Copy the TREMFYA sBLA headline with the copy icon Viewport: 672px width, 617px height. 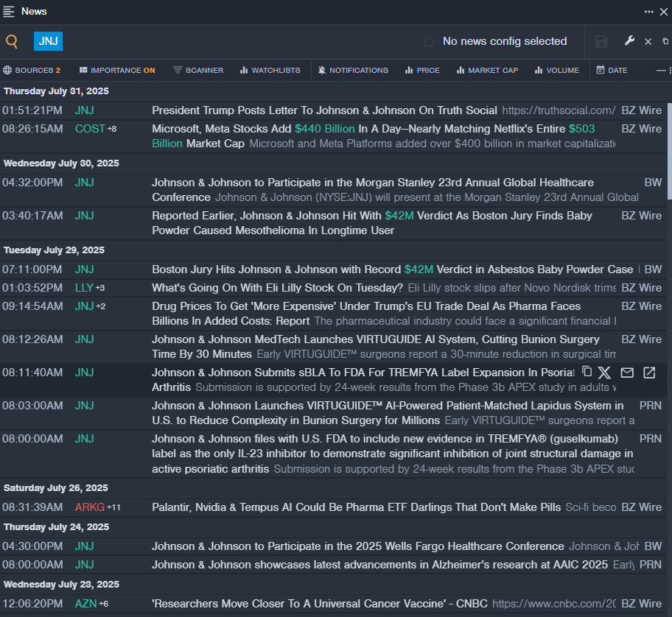(x=587, y=372)
